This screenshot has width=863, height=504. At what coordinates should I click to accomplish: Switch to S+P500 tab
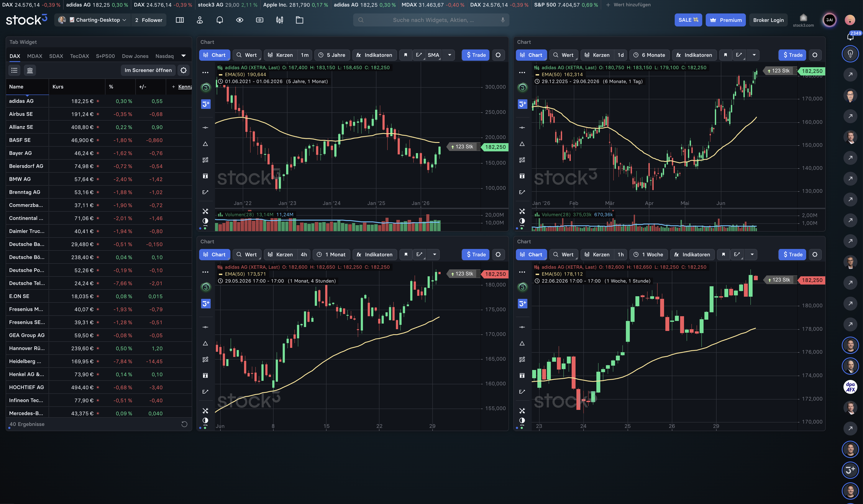coord(105,56)
